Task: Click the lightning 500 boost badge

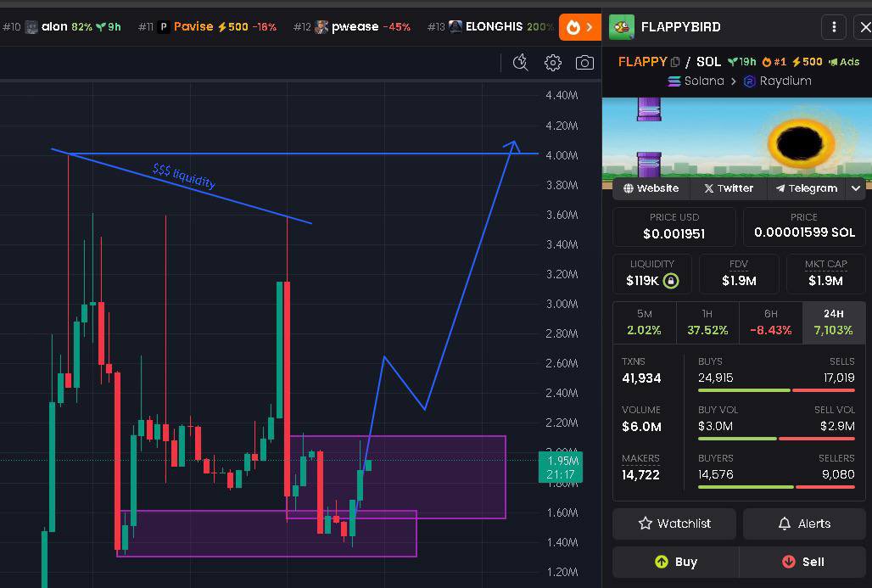Action: pos(807,62)
